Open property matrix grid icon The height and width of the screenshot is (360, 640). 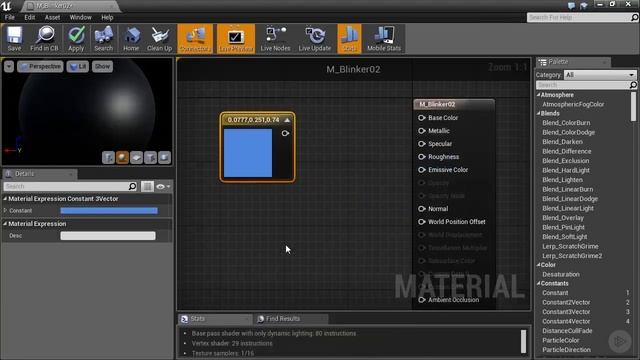coord(147,186)
